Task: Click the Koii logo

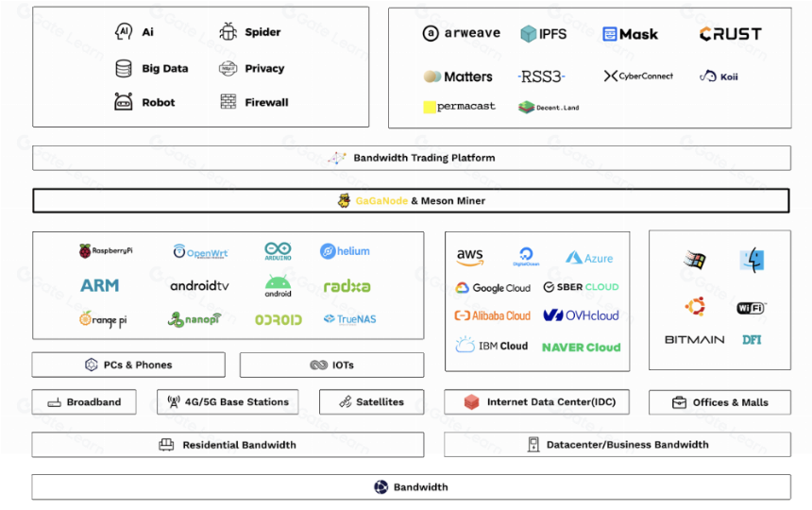Action: coord(719,76)
